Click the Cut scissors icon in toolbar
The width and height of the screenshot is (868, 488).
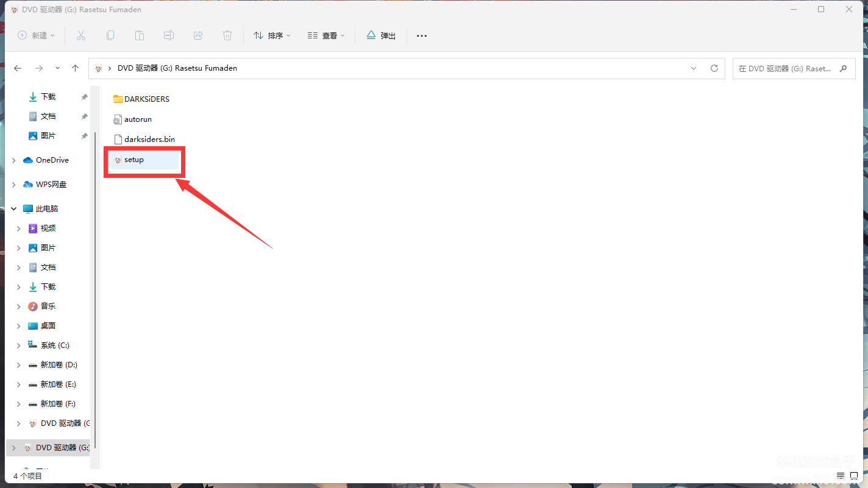click(81, 35)
